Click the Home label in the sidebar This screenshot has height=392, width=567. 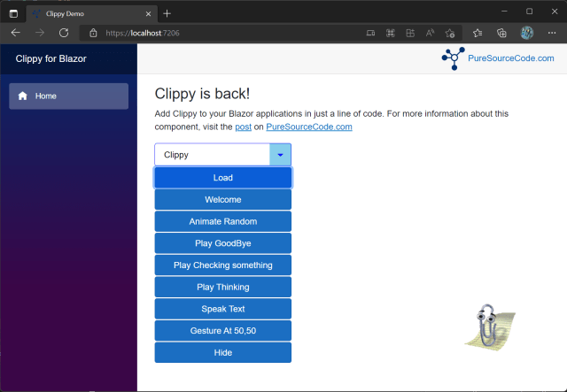click(46, 96)
